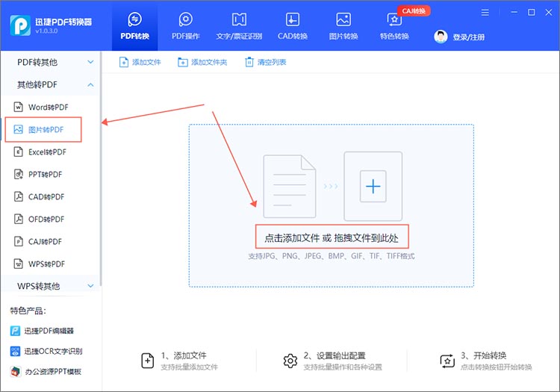Open 办公资源PPT模板 product link
560x392 pixels.
[53, 372]
